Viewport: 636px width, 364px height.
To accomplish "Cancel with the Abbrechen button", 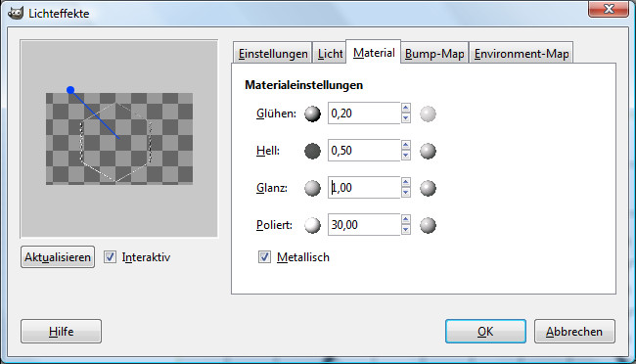I will [x=574, y=332].
